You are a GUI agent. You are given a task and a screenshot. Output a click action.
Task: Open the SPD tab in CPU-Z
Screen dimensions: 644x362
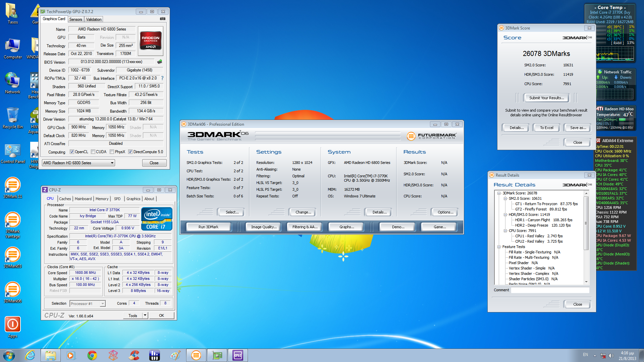point(117,199)
